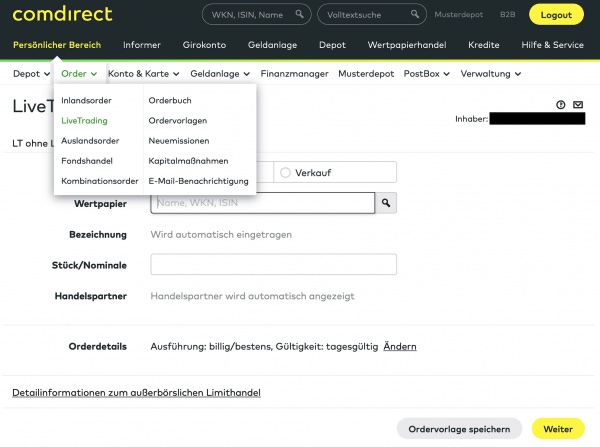The height and width of the screenshot is (447, 600).
Task: Select LiveTrading from Order menu
Action: (x=84, y=121)
